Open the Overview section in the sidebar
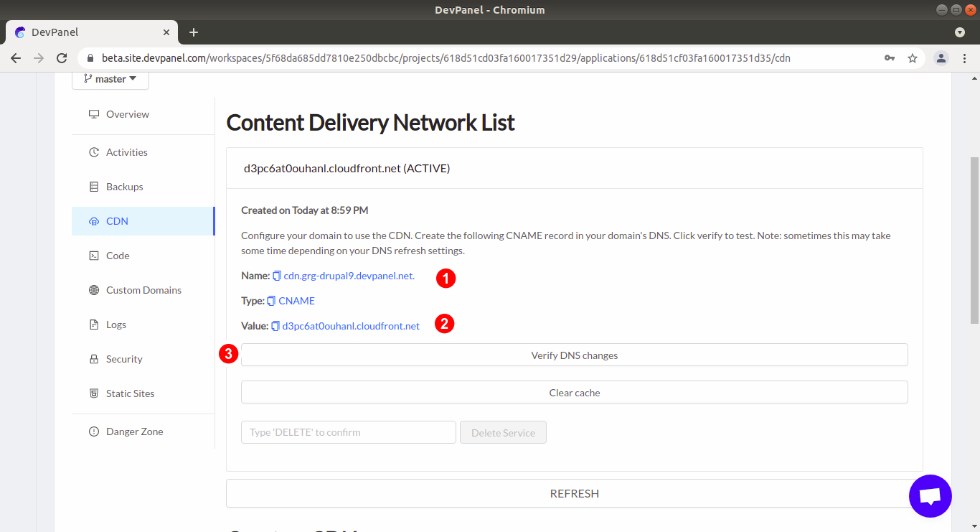 pyautogui.click(x=127, y=114)
